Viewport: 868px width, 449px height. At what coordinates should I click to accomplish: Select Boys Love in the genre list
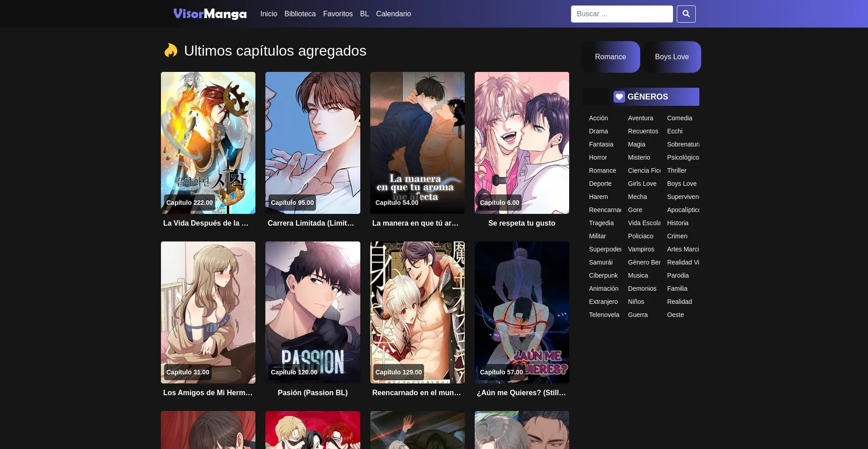point(682,184)
